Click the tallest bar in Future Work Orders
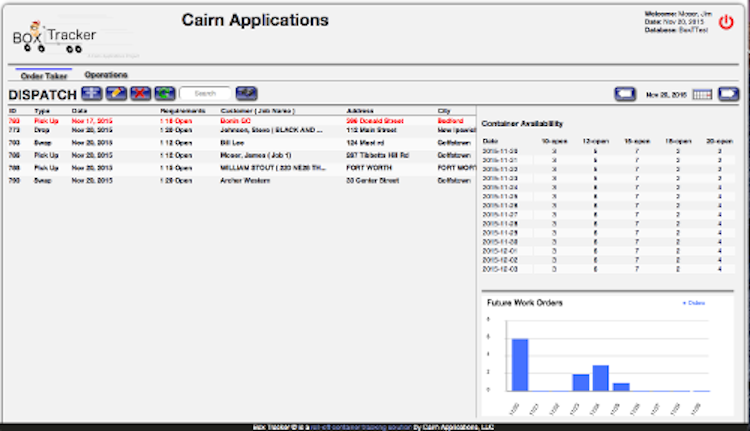750x431 pixels. pyautogui.click(x=520, y=365)
